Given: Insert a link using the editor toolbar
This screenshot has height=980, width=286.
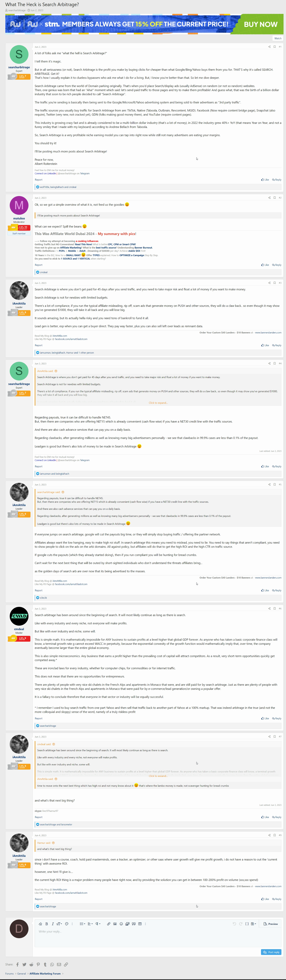Looking at the screenshot, I should coord(108,924).
